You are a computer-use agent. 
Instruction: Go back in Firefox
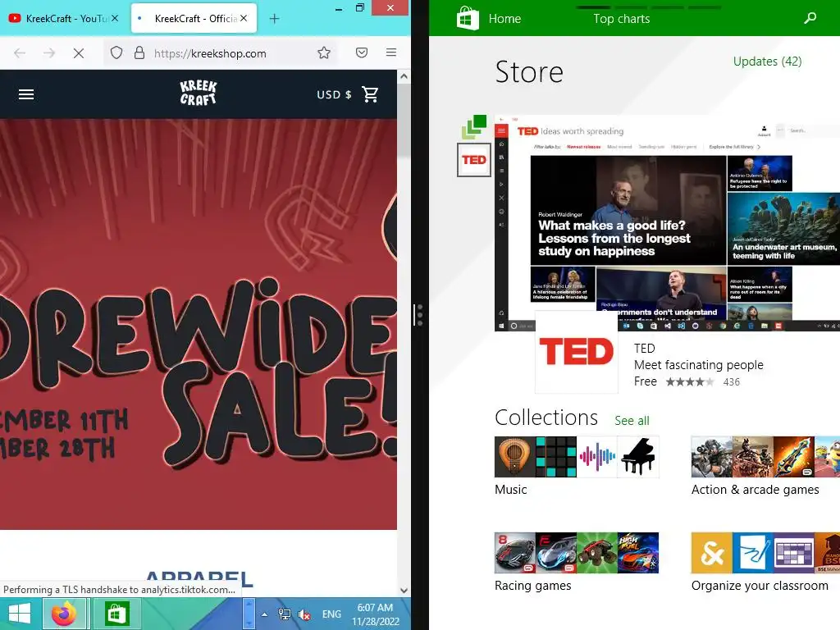click(20, 52)
